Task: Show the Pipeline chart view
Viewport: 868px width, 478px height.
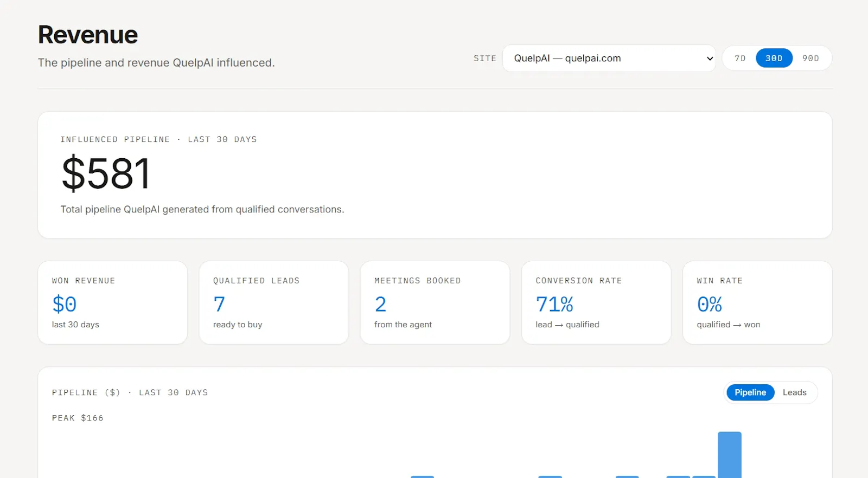Action: point(750,392)
